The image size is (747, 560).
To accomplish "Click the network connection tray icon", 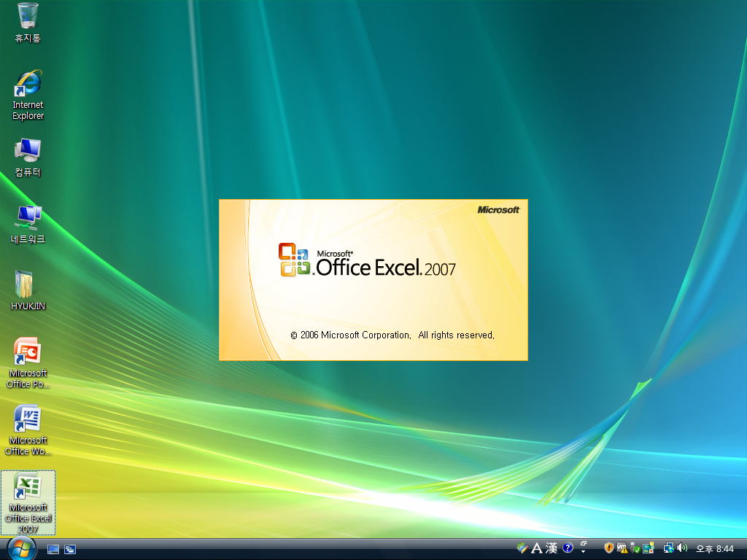I will pos(669,548).
